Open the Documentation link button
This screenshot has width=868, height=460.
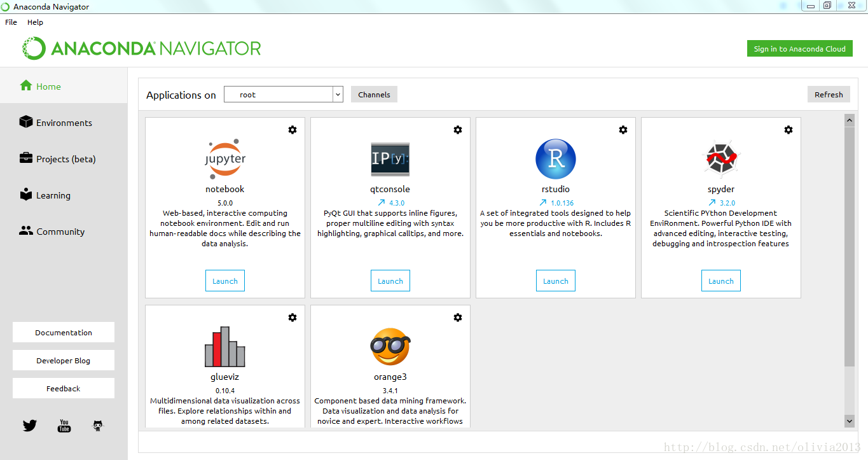click(64, 332)
